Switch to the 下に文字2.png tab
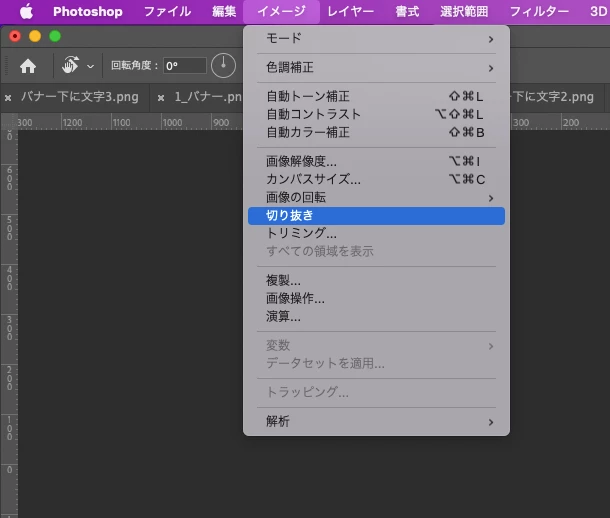Image resolution: width=610 pixels, height=518 pixels. tap(553, 97)
